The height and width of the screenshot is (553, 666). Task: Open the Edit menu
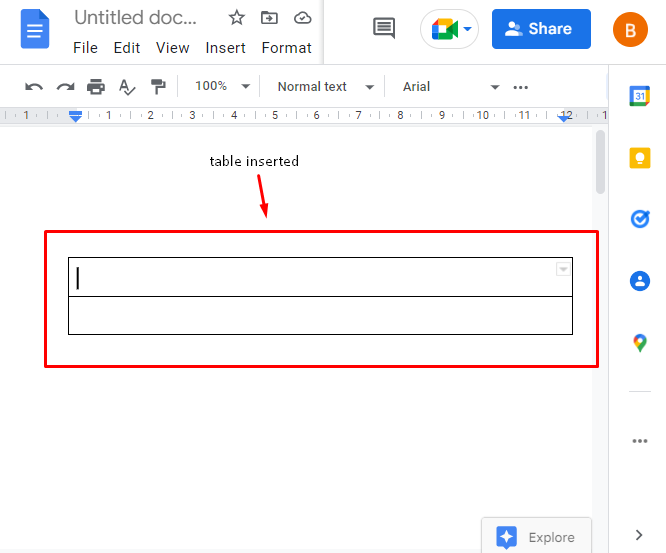click(127, 48)
